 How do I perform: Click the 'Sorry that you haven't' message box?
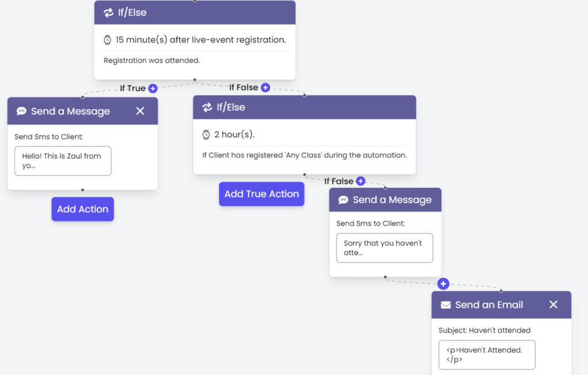(384, 248)
